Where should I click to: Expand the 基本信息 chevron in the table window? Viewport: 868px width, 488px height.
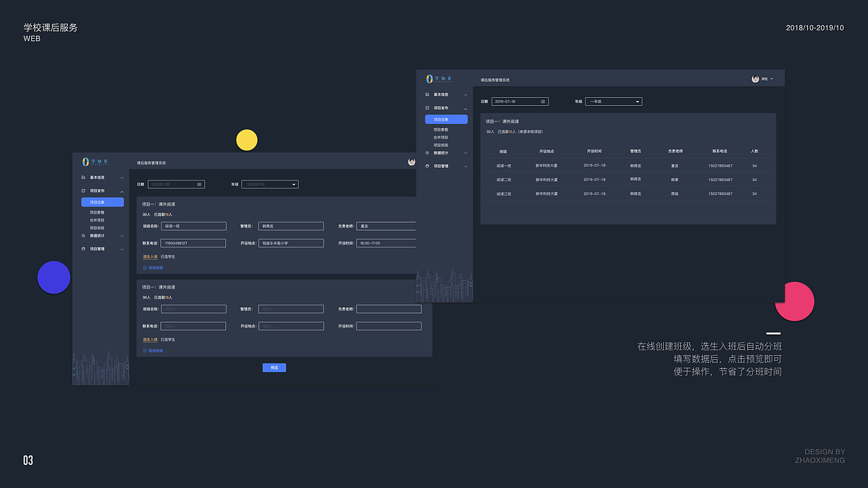466,94
